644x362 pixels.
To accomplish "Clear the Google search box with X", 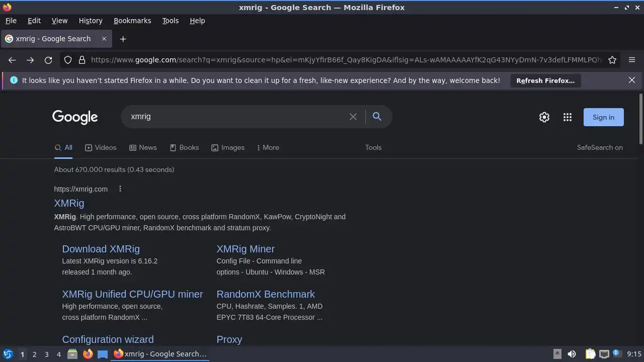I will click(353, 117).
